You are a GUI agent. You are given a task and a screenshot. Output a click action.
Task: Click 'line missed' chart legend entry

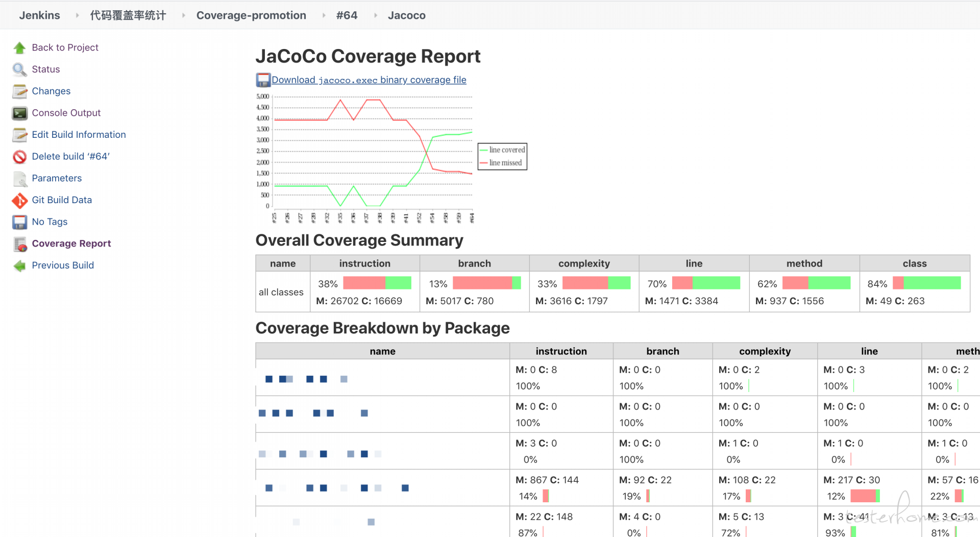pyautogui.click(x=501, y=163)
